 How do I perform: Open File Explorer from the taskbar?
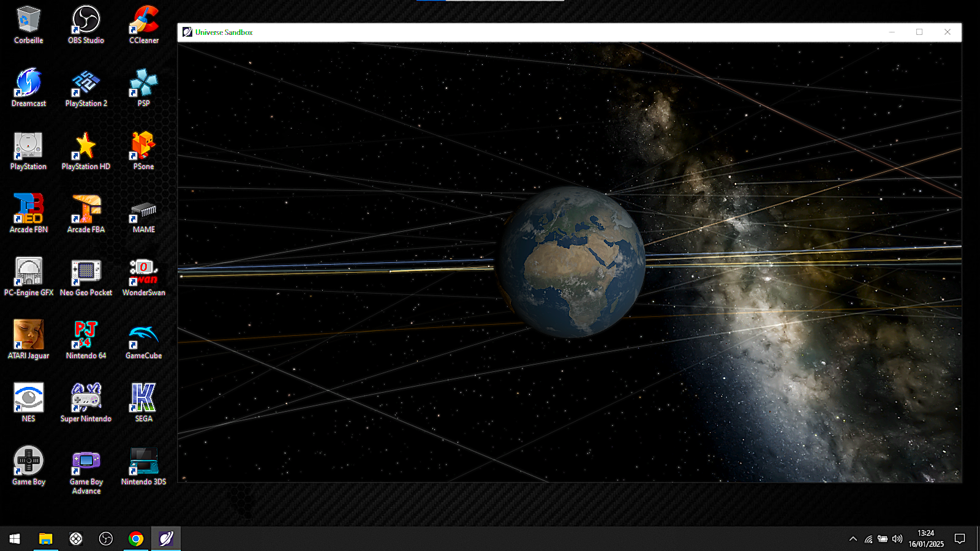pos(45,539)
